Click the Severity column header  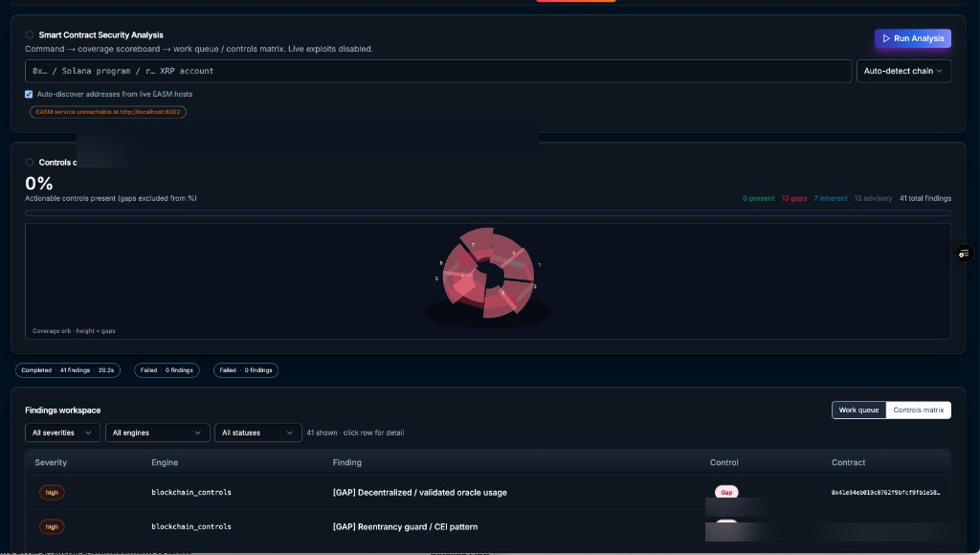(51, 462)
